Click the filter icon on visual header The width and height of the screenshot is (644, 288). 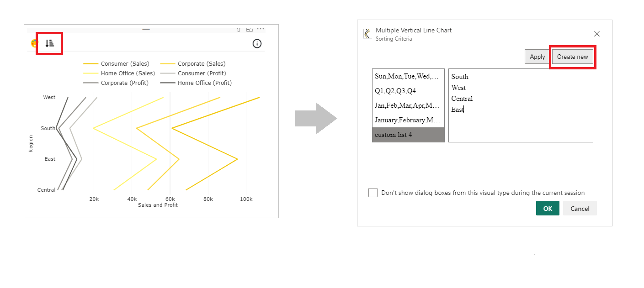click(x=239, y=29)
